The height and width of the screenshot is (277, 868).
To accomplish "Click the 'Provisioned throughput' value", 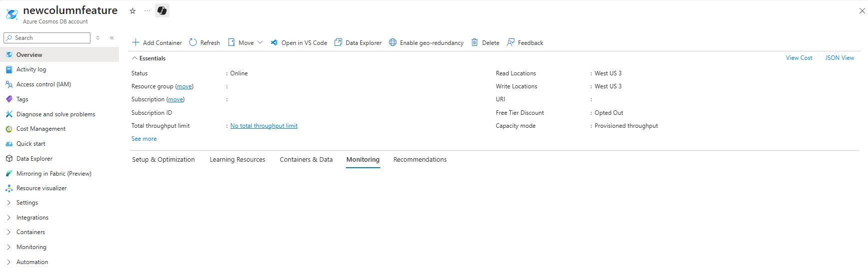I will click(626, 126).
